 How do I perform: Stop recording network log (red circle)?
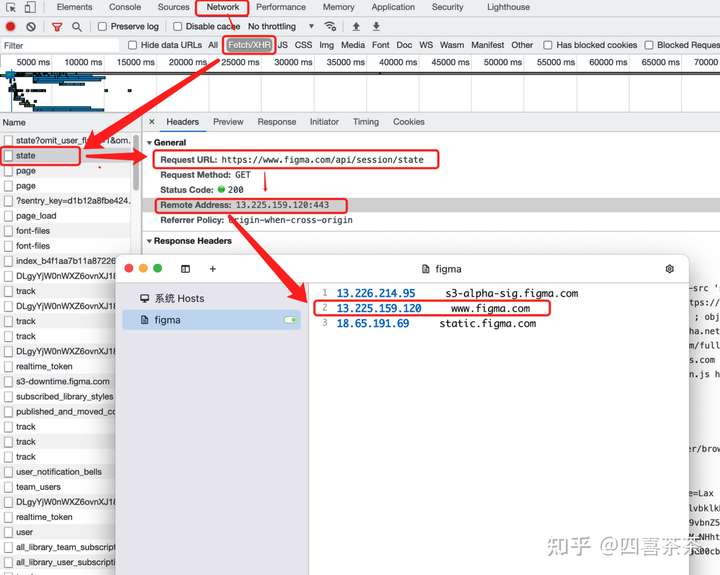pos(11,27)
